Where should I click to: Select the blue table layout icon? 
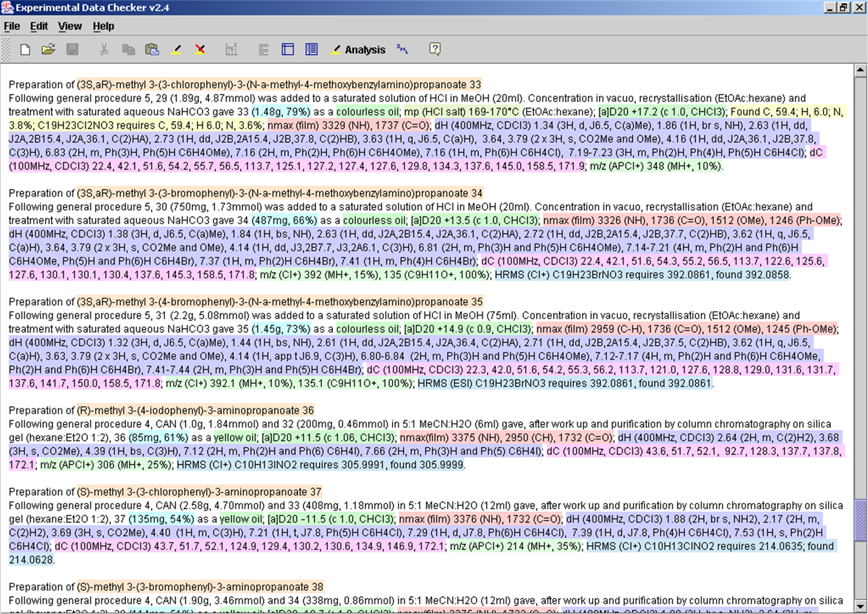(288, 49)
